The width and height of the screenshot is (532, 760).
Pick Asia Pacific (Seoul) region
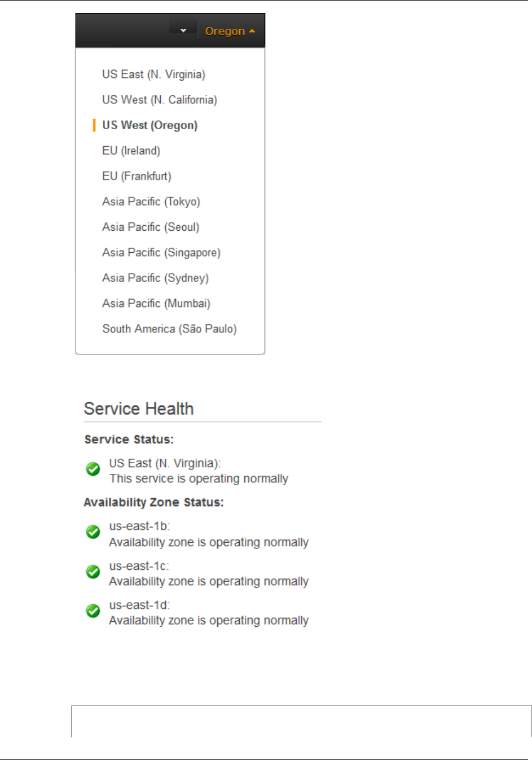point(151,227)
